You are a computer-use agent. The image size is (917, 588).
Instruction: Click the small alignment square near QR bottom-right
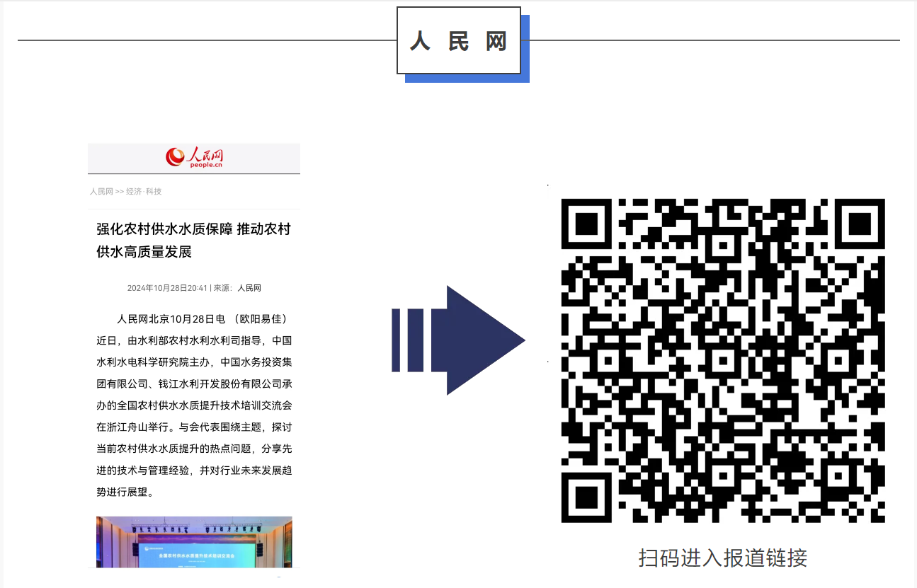[x=839, y=476]
